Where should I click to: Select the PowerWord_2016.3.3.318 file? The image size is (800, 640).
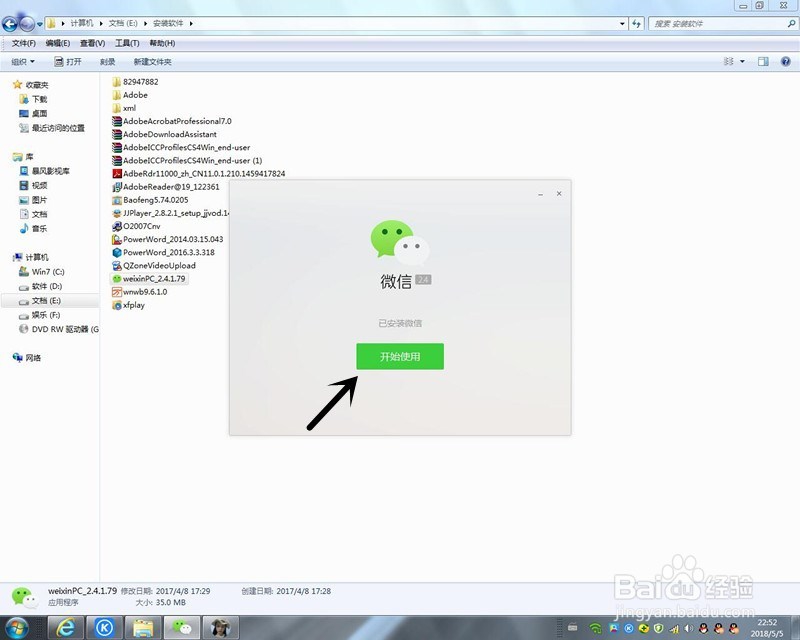pyautogui.click(x=163, y=252)
